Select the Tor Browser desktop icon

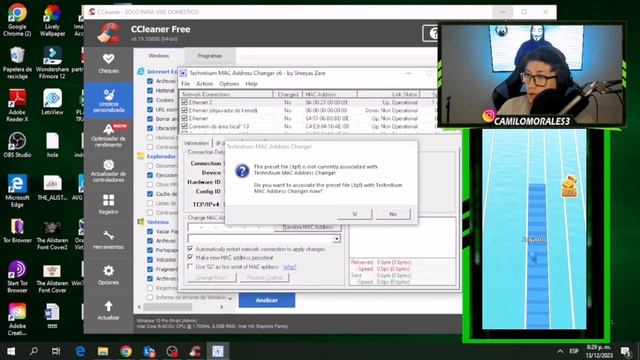17,231
